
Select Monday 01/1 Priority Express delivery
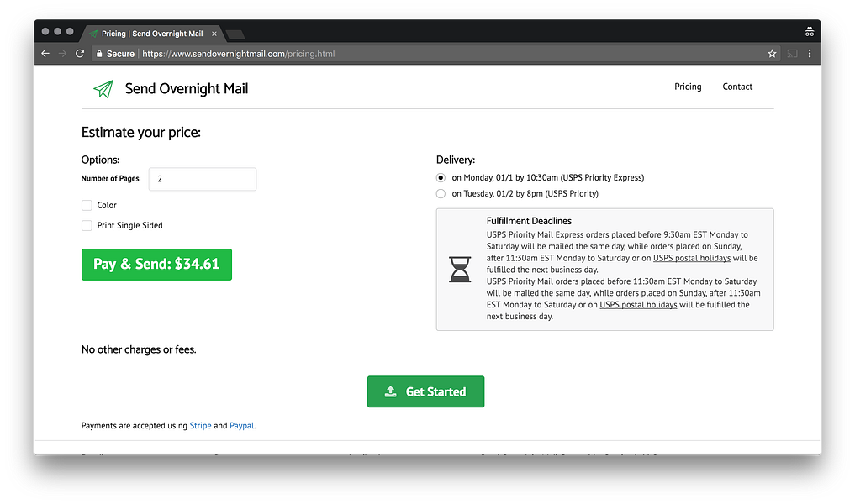[x=441, y=177]
